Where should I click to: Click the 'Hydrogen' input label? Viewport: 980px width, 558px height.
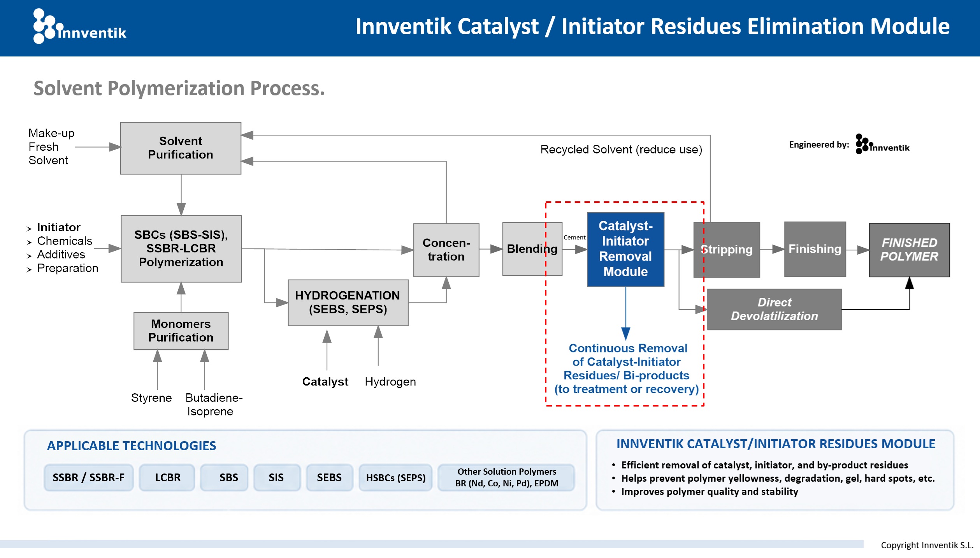[390, 381]
